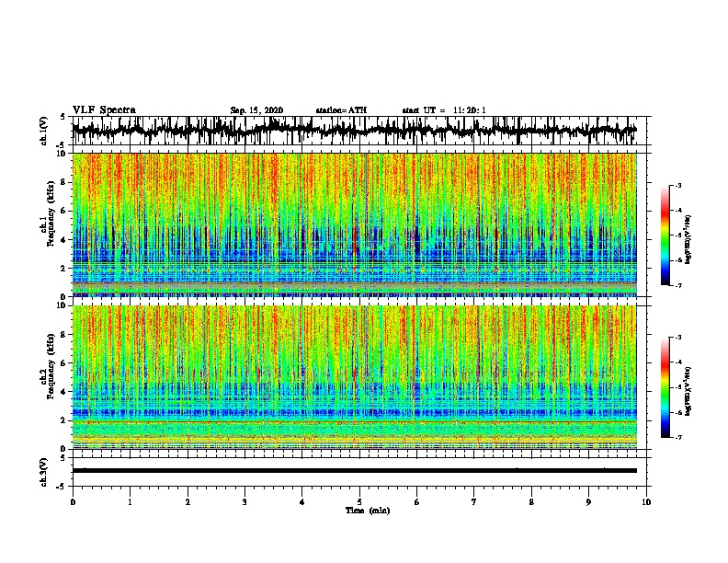
Task: Click inside the ch.2 spectrogram panel
Action: click(354, 377)
